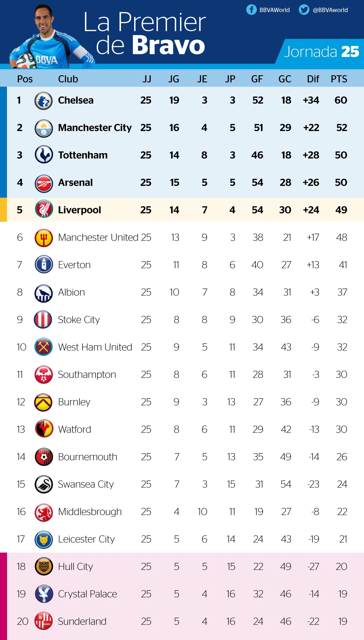The height and width of the screenshot is (640, 364).
Task: Click the Facebook icon next to BBVAWorld
Action: (x=251, y=10)
